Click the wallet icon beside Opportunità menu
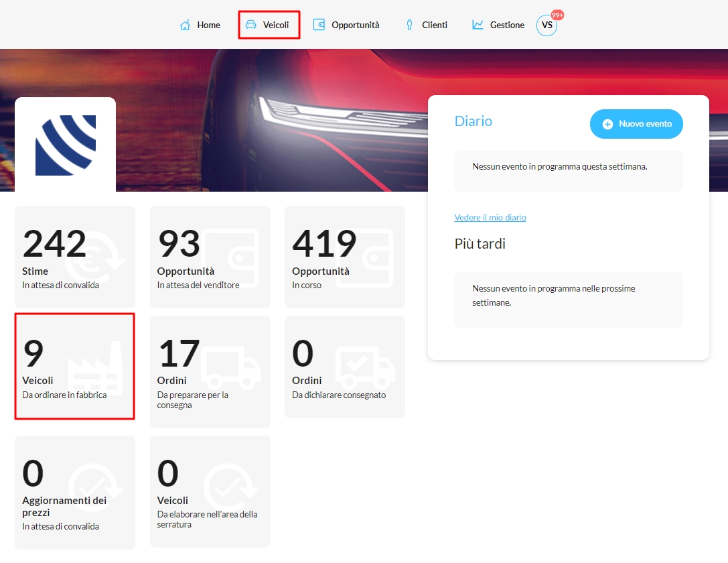The image size is (728, 563). [x=319, y=25]
